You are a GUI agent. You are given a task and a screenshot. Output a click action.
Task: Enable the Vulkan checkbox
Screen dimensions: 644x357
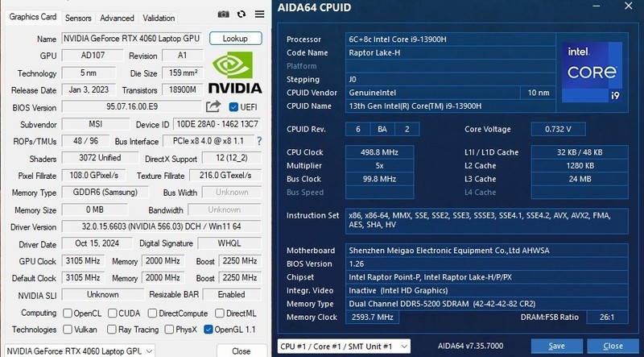tap(68, 330)
